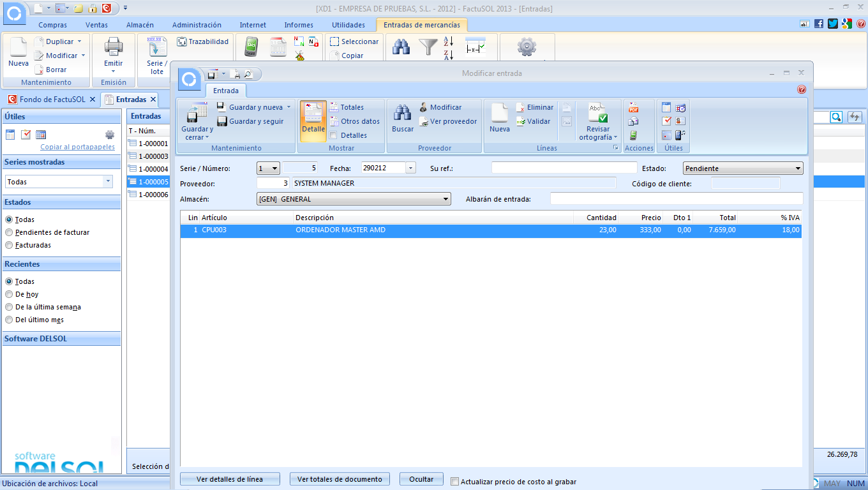Open Series mostradas Todas dropdown
Image resolution: width=868 pixels, height=490 pixels.
point(107,182)
